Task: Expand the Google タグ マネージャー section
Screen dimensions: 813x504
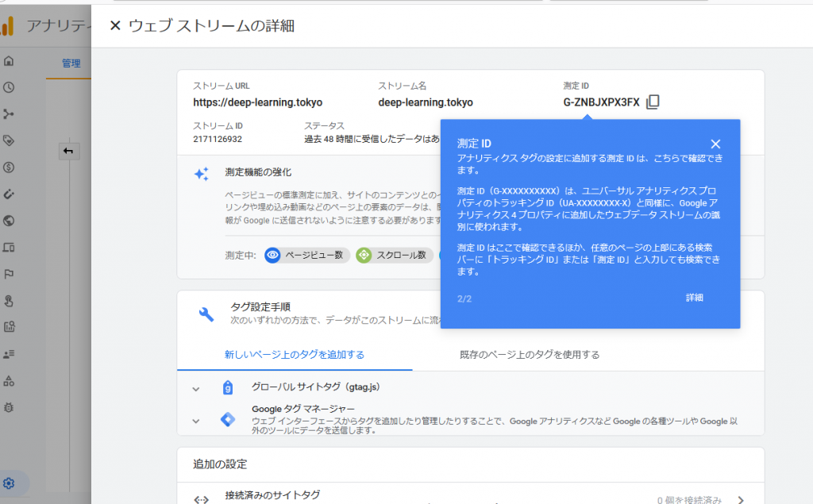Action: (196, 421)
